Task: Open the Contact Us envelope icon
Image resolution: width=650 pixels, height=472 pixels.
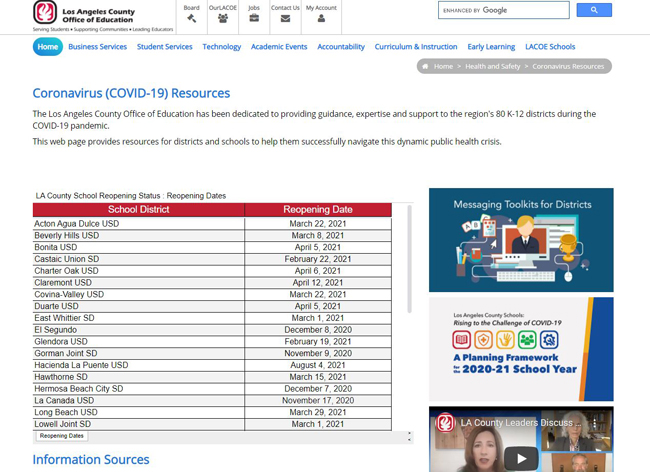Action: click(285, 19)
